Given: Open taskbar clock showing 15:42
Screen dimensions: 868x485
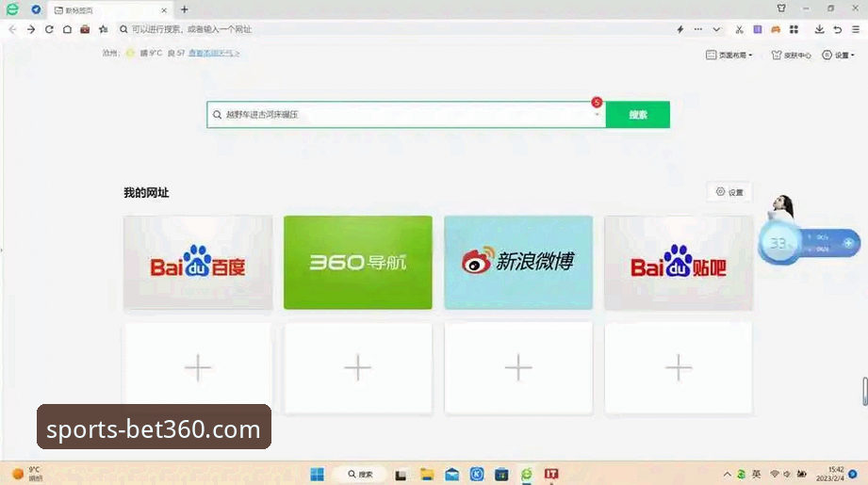Looking at the screenshot, I should tap(829, 474).
